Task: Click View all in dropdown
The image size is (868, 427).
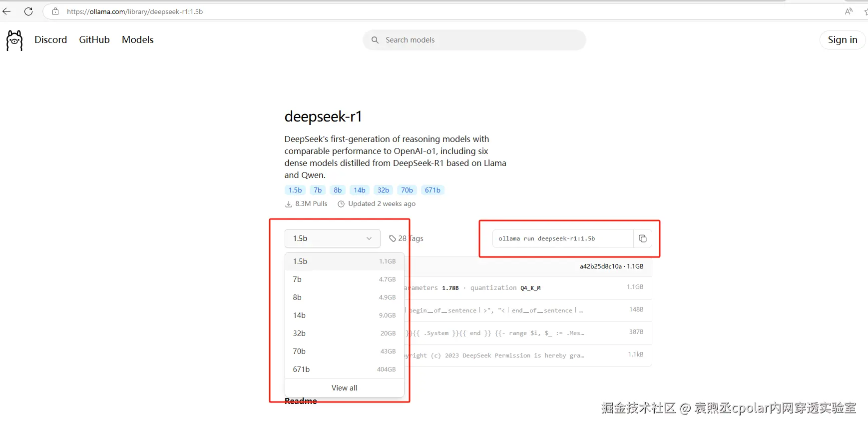Action: coord(344,388)
